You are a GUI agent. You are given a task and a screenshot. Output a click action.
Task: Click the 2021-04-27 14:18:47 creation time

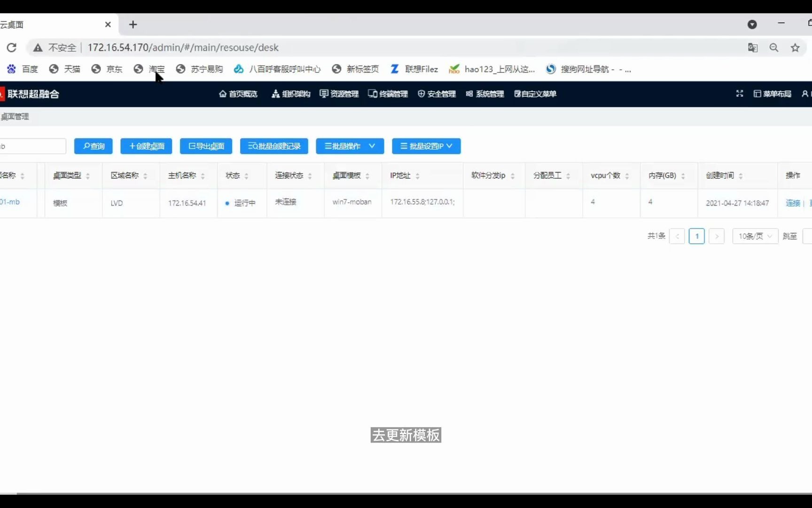(737, 203)
